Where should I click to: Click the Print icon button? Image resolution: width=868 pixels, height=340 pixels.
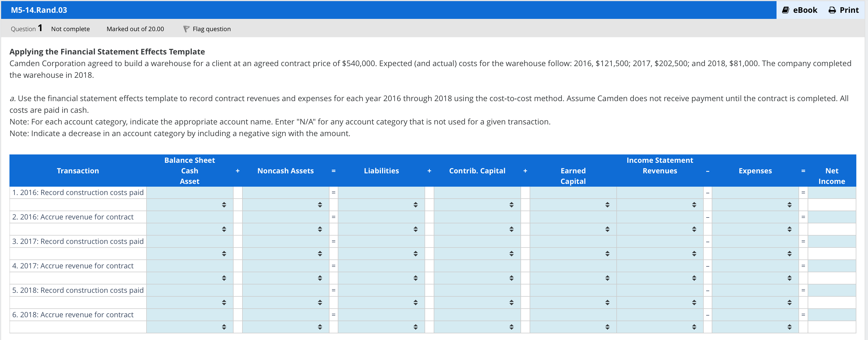click(832, 10)
